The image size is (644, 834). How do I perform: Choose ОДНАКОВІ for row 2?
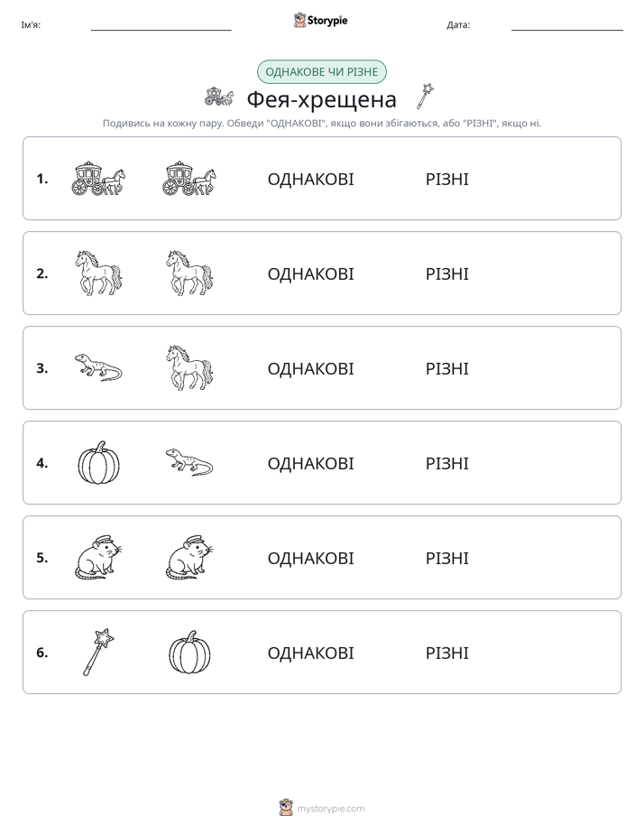point(310,273)
